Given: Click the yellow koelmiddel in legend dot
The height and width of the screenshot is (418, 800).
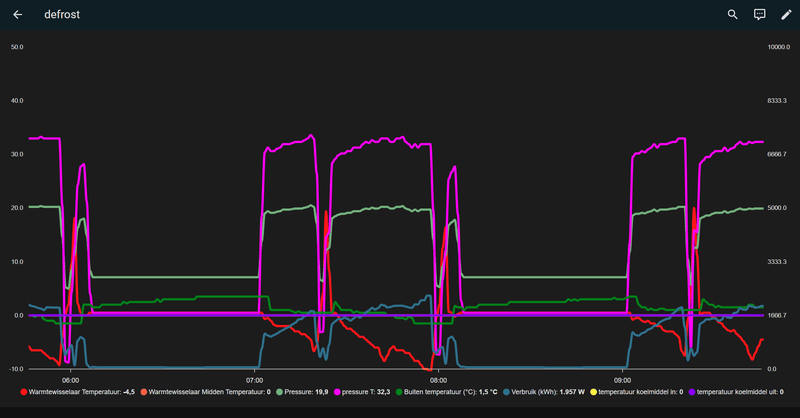Looking at the screenshot, I should (x=593, y=392).
